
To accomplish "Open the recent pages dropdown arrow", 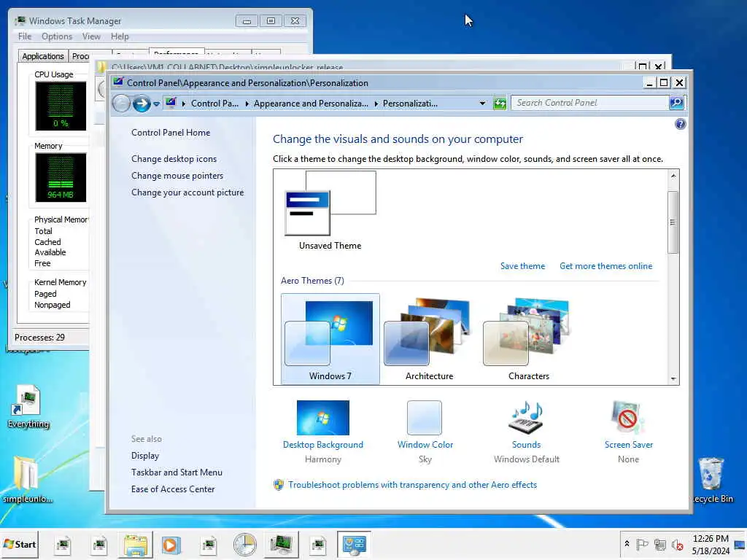I will [156, 104].
